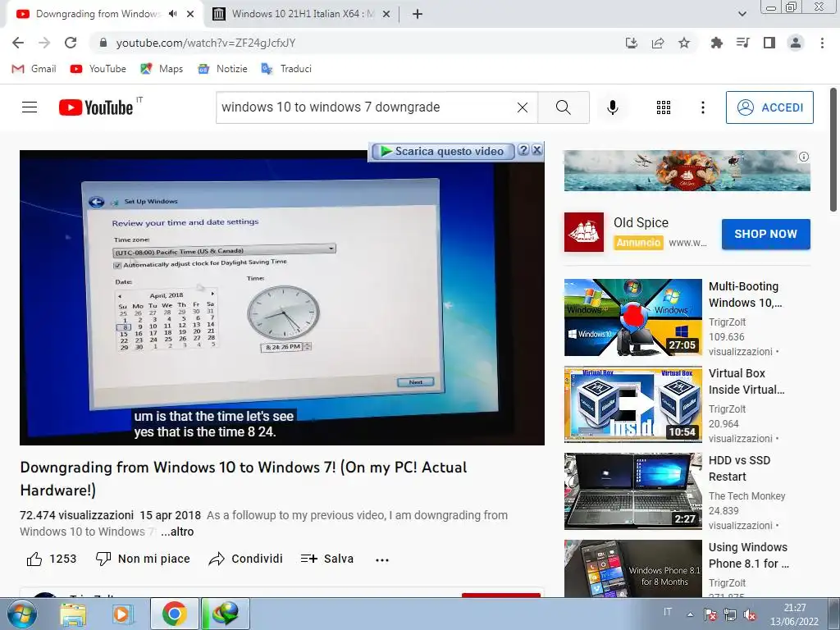This screenshot has width=840, height=630.
Task: Click the Chrome taskbar icon
Action: [174, 614]
